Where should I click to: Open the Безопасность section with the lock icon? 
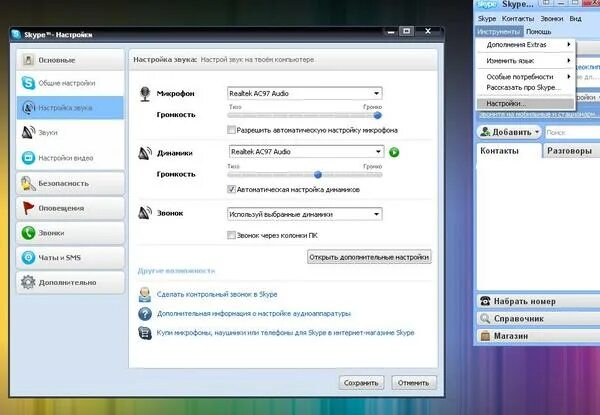(70, 184)
